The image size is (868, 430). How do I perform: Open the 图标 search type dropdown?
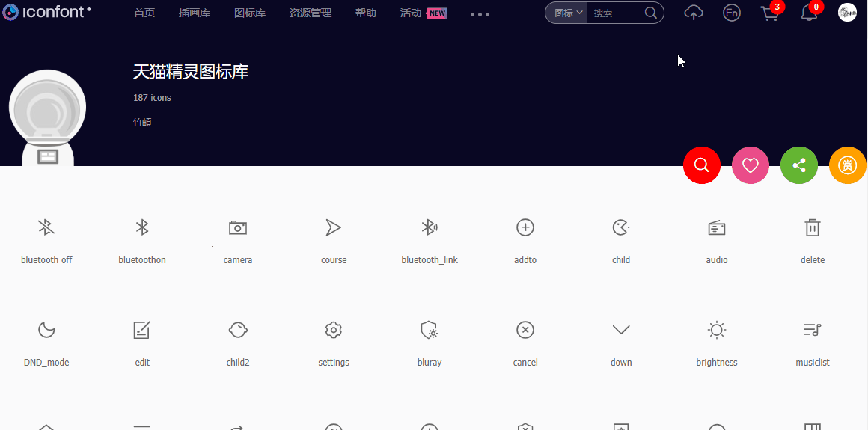point(568,13)
